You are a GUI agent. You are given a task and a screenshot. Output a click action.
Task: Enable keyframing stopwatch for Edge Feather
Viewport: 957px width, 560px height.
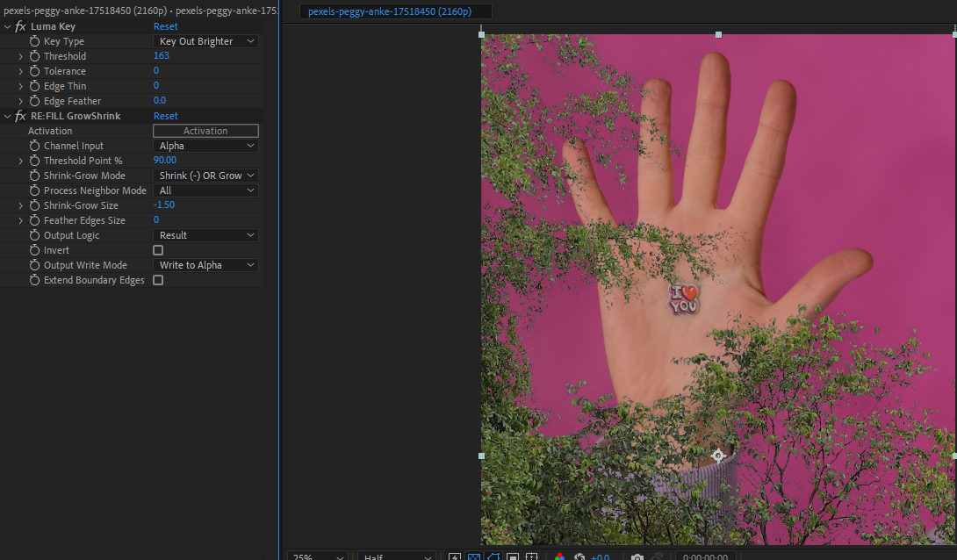(35, 101)
